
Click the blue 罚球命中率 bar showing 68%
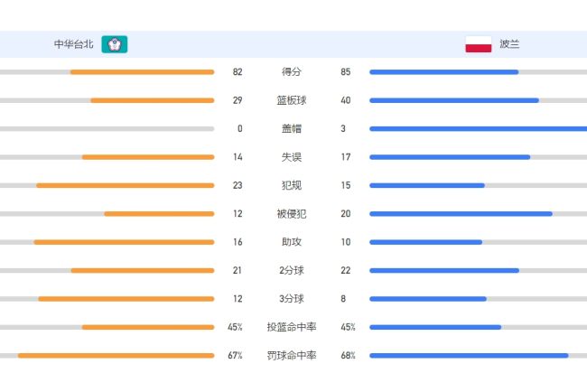click(469, 356)
